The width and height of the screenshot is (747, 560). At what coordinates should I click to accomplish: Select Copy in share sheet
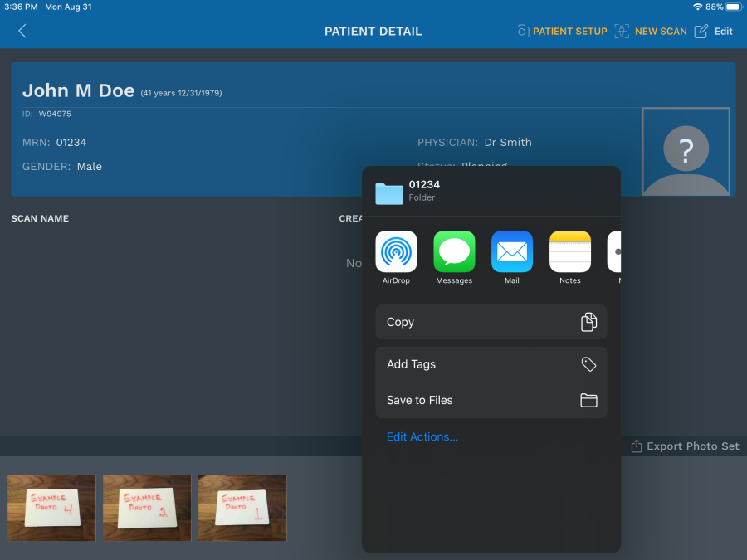[491, 322]
